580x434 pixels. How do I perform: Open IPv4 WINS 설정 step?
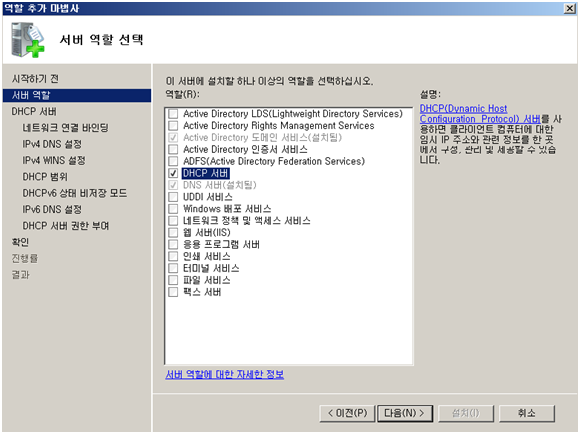[54, 160]
